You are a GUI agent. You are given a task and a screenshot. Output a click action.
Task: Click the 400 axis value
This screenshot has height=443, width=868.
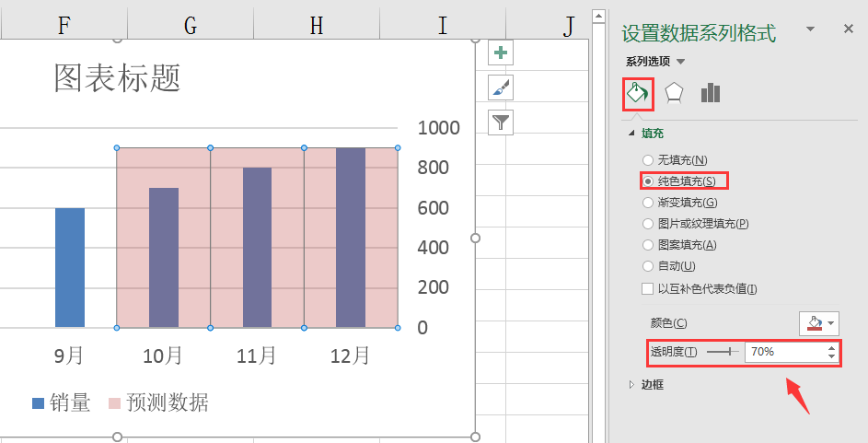[x=433, y=248]
